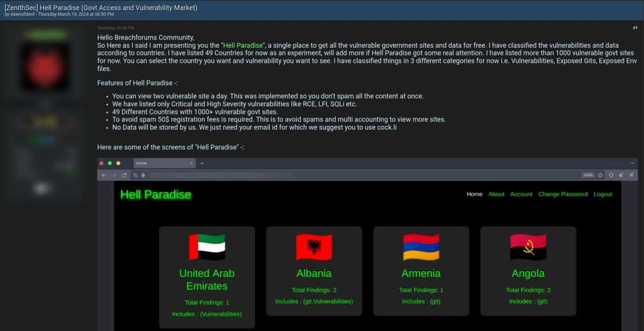Click the post number #1 link
This screenshot has width=644, height=331.
click(x=635, y=28)
